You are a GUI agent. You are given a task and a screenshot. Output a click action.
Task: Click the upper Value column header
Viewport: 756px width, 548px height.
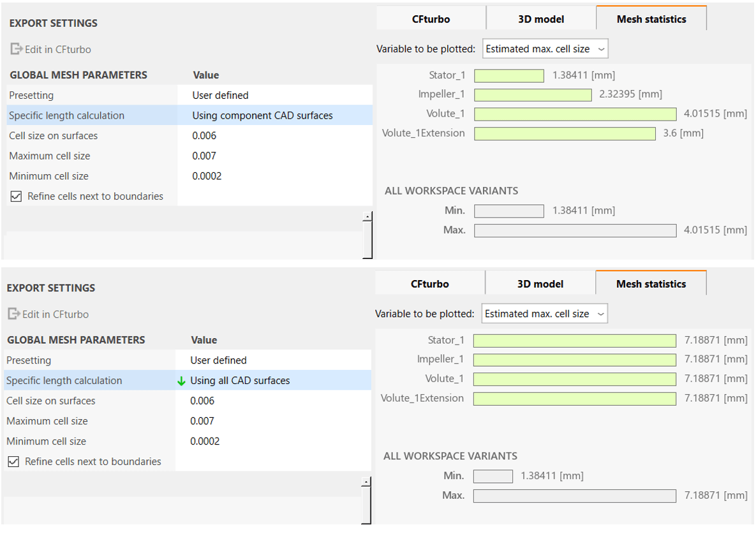coord(206,75)
